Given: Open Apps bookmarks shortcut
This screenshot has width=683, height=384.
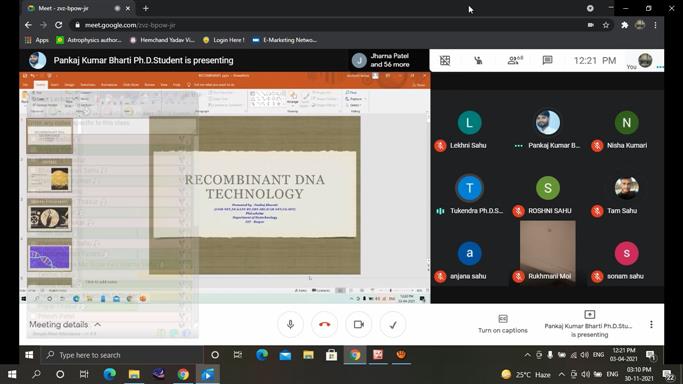Looking at the screenshot, I should pos(37,40).
